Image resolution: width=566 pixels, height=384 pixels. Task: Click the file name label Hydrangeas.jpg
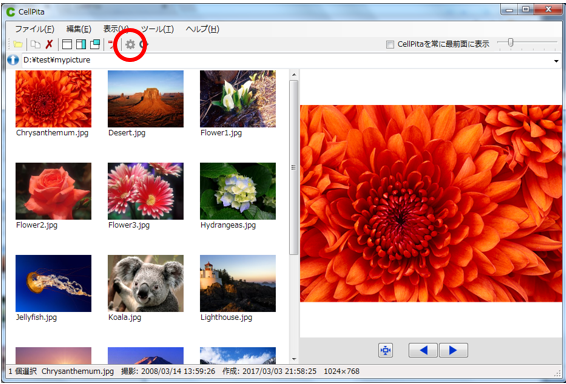pyautogui.click(x=228, y=225)
